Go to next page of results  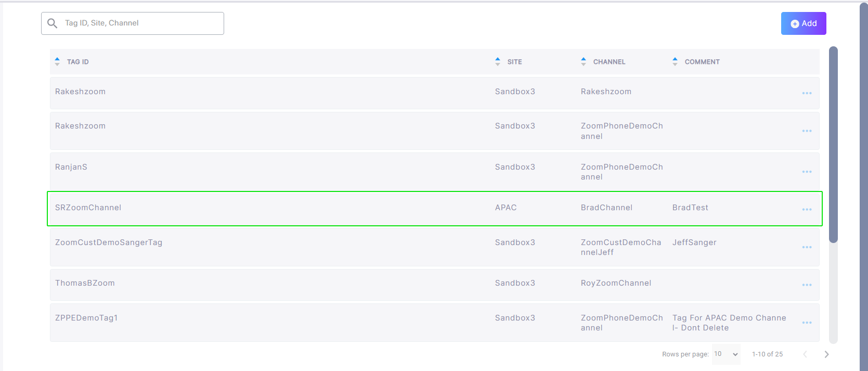coord(826,354)
